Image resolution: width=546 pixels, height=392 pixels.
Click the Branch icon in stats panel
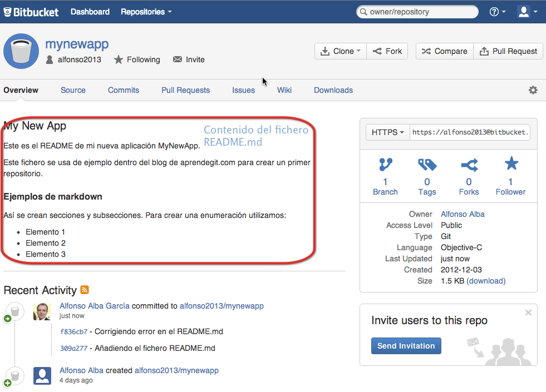tap(385, 165)
